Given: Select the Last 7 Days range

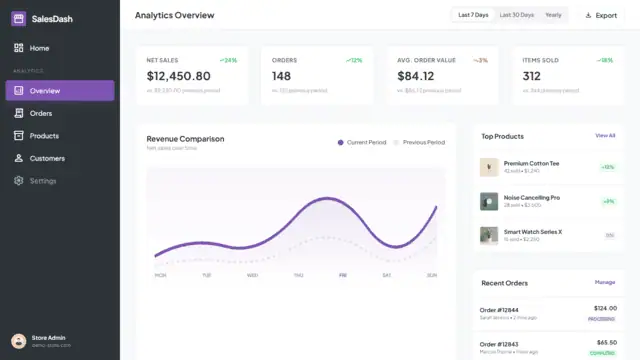Looking at the screenshot, I should tap(473, 15).
